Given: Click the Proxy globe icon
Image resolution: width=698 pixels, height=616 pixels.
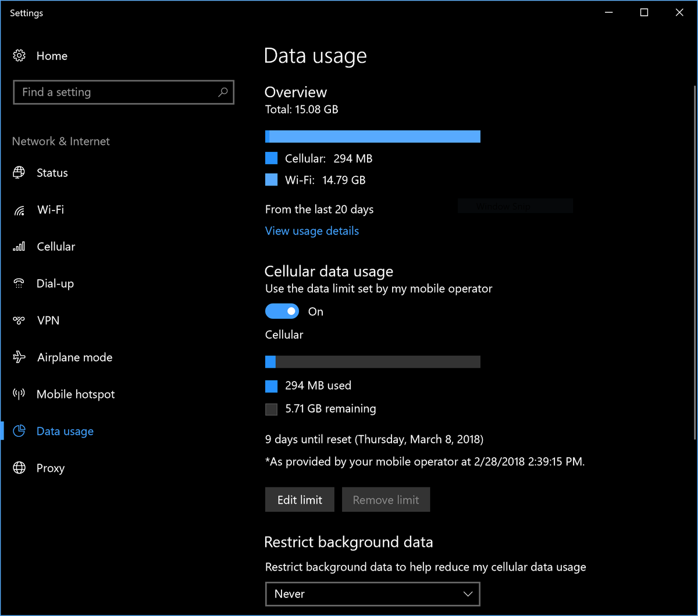Looking at the screenshot, I should (19, 468).
